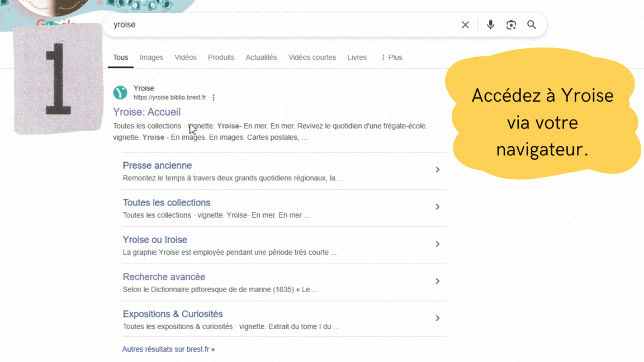Expand the chevron on the Recherche avancée row
This screenshot has height=362, width=644.
[x=437, y=281]
